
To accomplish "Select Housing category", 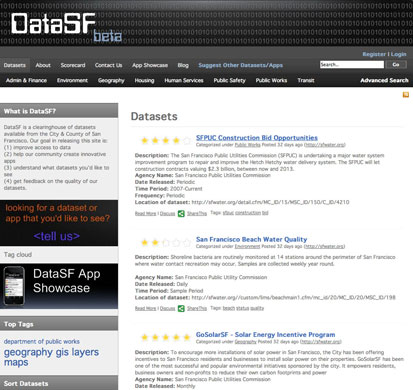I will (144, 81).
